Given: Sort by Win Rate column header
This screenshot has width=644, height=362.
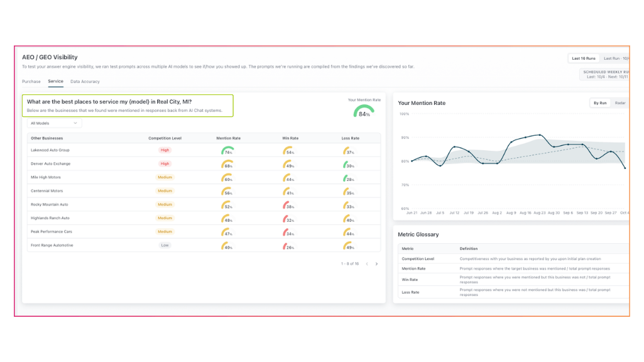Looking at the screenshot, I should pyautogui.click(x=290, y=138).
